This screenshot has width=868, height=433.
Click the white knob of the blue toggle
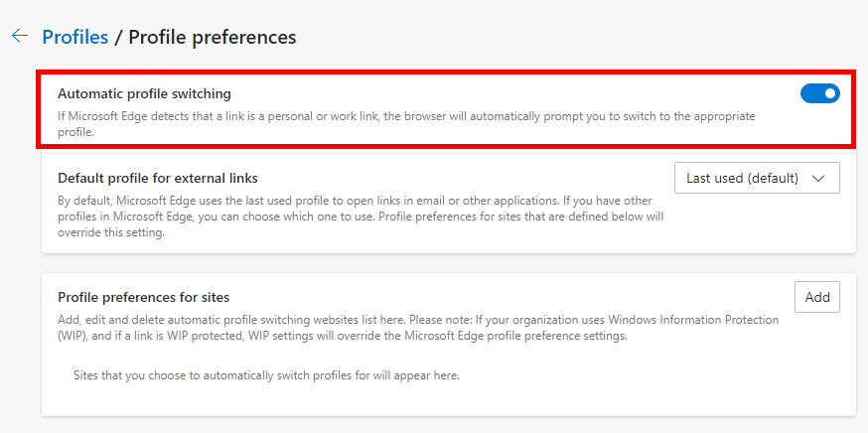pyautogui.click(x=829, y=93)
